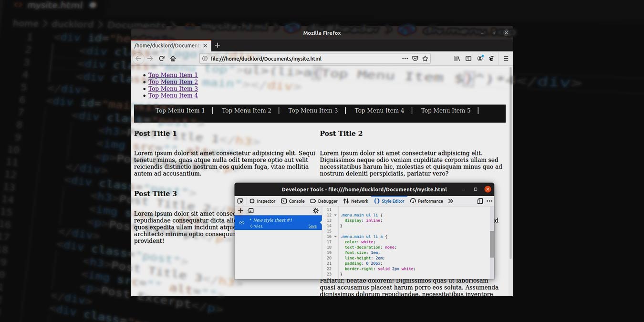Go to the browser home page icon
Screen dimensions: 644x322
tap(173, 58)
